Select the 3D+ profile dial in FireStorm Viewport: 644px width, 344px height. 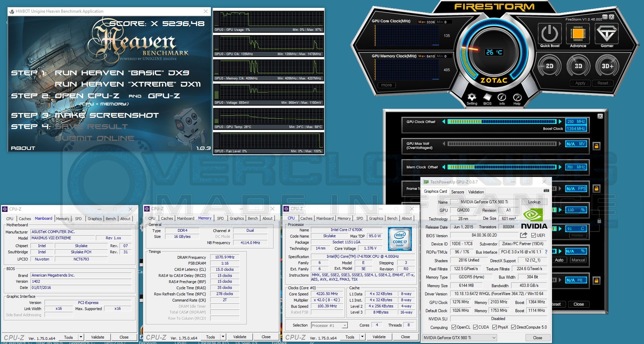(x=607, y=66)
